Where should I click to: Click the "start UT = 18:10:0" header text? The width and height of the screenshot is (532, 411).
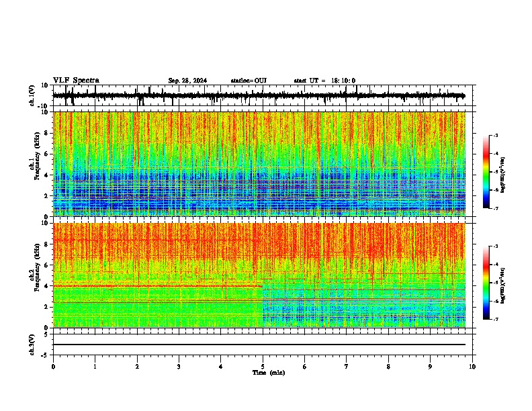[324, 81]
